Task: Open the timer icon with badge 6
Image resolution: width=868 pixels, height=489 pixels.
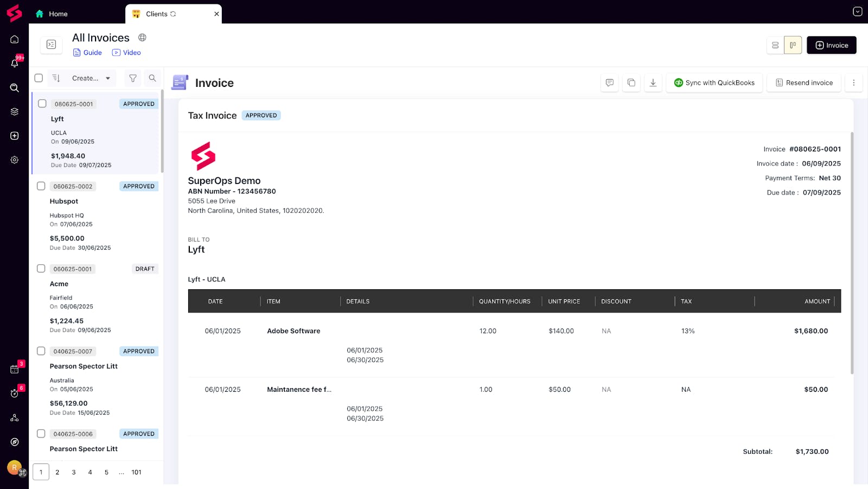Action: coord(15,393)
